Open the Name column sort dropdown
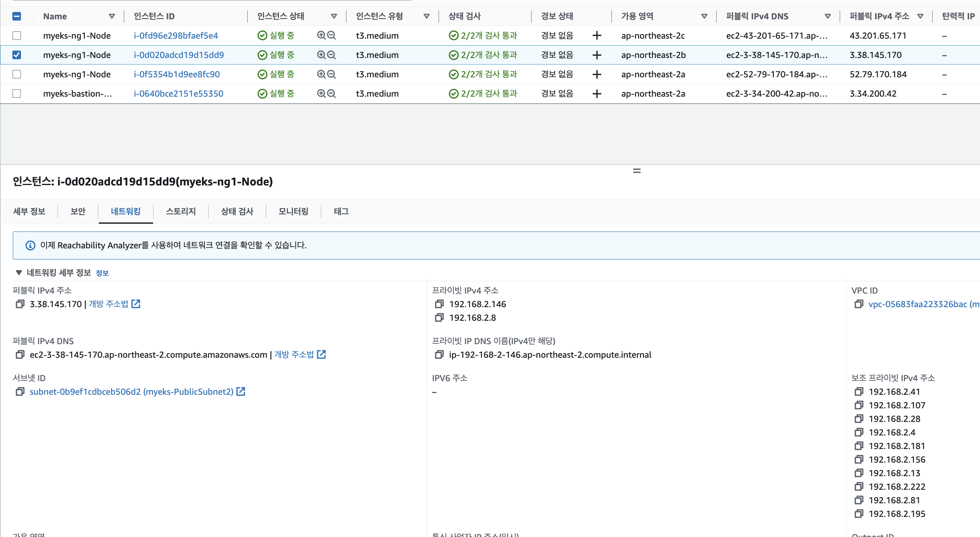980x537 pixels. pos(111,16)
